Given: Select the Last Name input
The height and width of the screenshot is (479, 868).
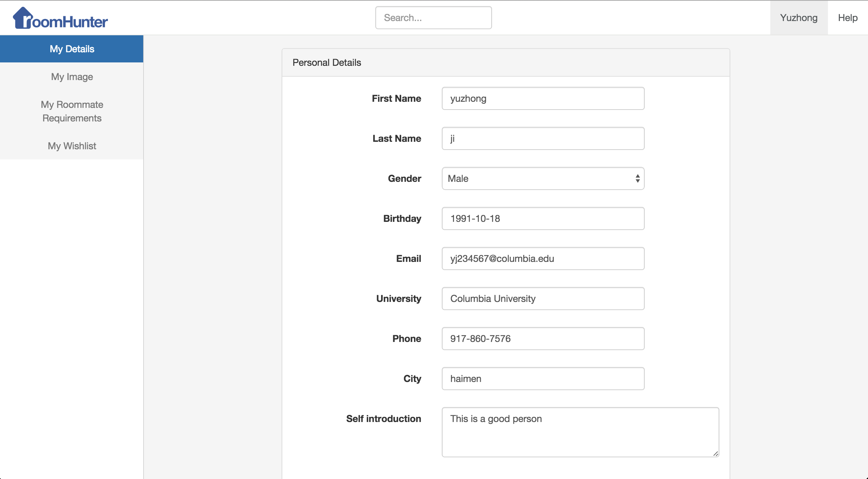Looking at the screenshot, I should pos(543,138).
